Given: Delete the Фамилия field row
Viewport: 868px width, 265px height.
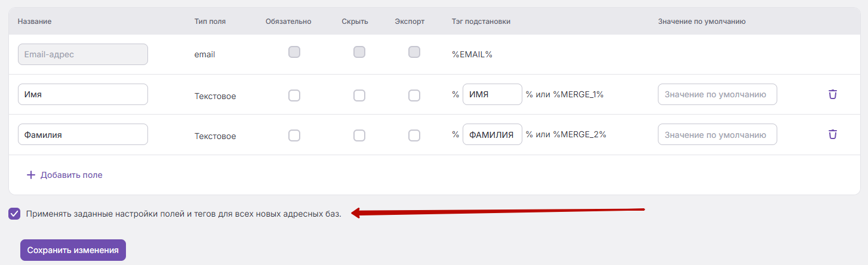Looking at the screenshot, I should point(833,134).
